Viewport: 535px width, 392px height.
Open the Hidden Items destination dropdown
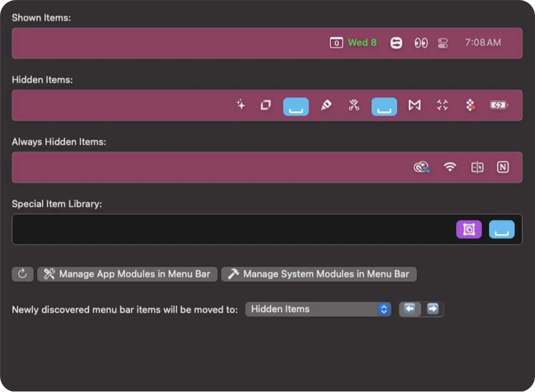[318, 309]
